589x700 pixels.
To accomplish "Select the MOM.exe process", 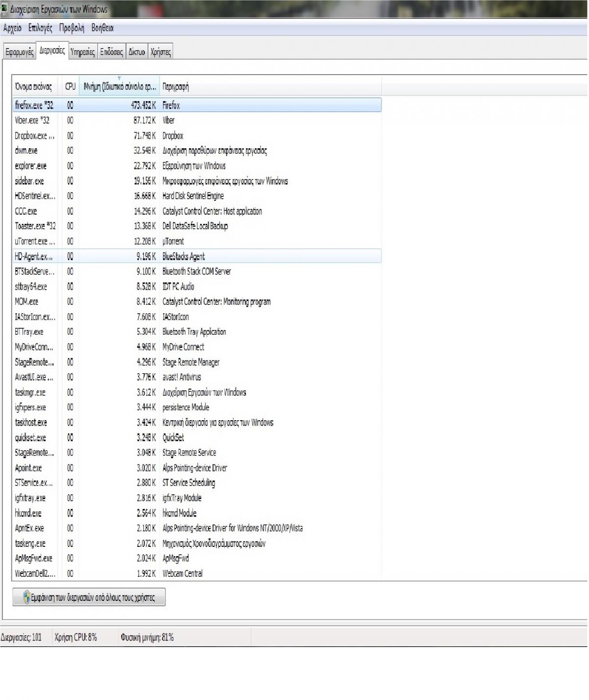I will (197, 302).
